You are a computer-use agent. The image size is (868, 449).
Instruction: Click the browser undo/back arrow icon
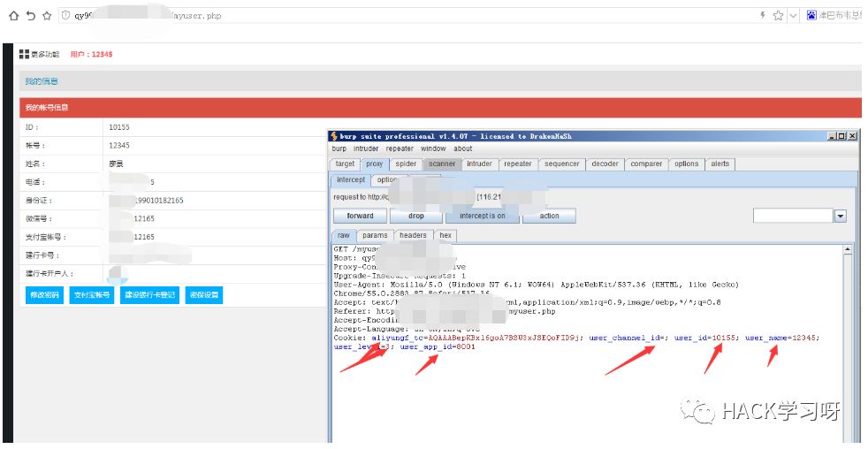[30, 16]
